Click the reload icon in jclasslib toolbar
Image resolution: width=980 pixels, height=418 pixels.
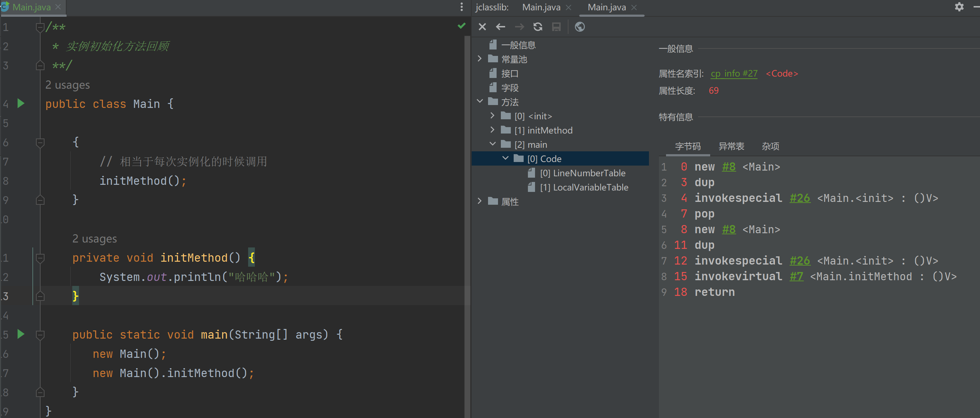538,27
